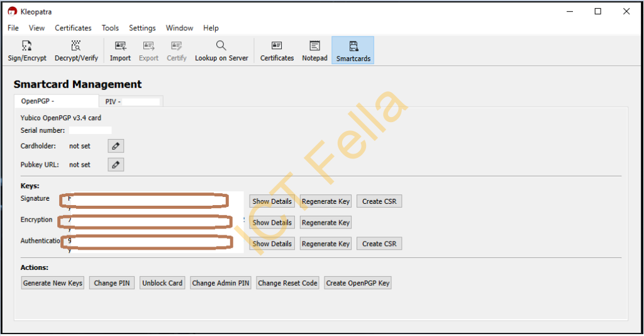644x336 pixels.
Task: Click the Change PIN button
Action: pos(112,283)
